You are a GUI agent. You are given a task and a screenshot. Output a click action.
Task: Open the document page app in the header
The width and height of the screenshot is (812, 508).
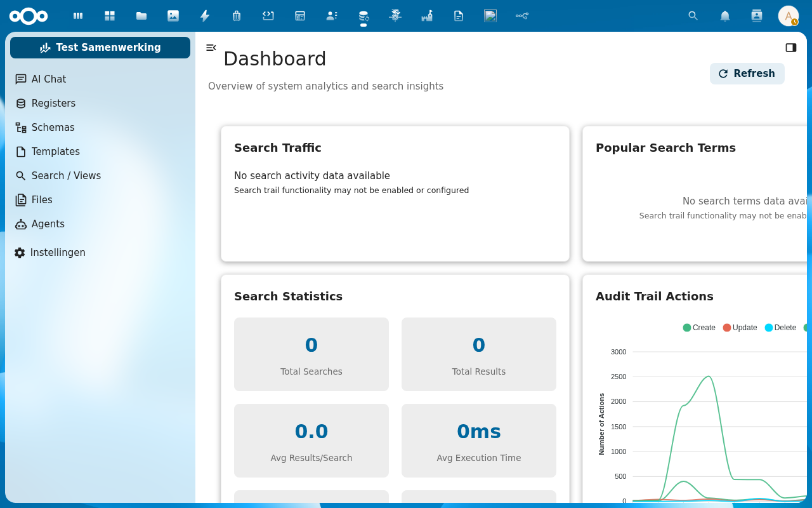(x=459, y=16)
